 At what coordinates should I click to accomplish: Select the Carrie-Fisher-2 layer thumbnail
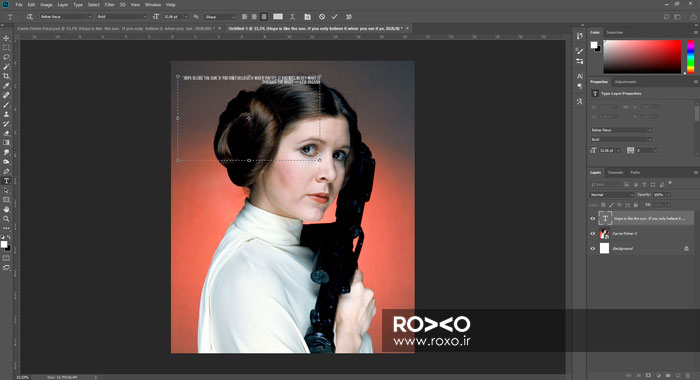click(604, 234)
